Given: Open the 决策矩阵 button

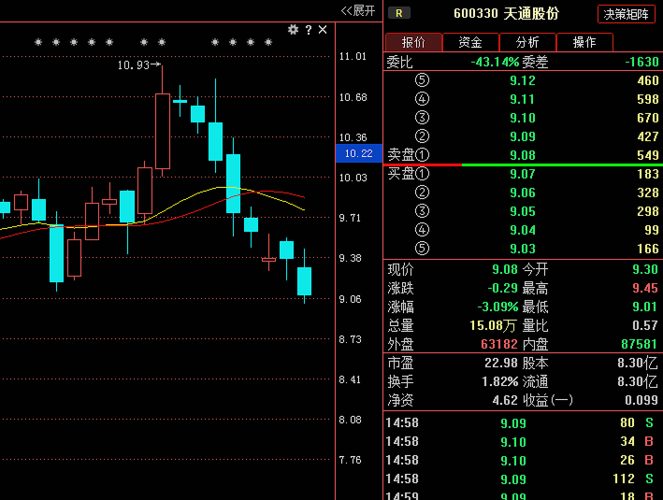Looking at the screenshot, I should (x=626, y=14).
